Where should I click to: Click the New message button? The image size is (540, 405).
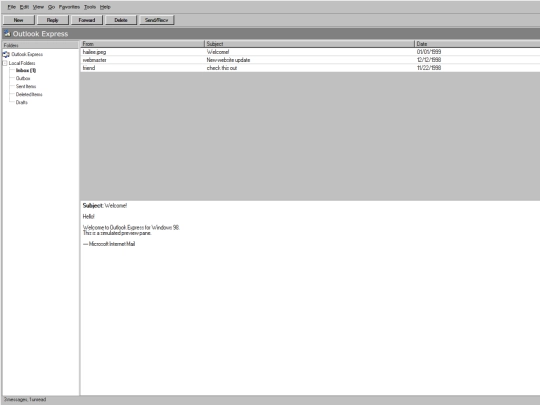pyautogui.click(x=19, y=20)
